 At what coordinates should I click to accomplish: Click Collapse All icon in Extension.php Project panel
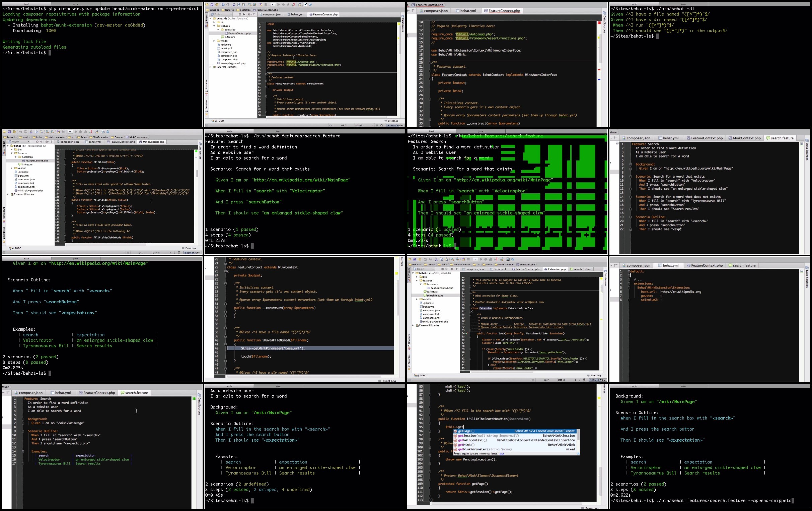(446, 269)
